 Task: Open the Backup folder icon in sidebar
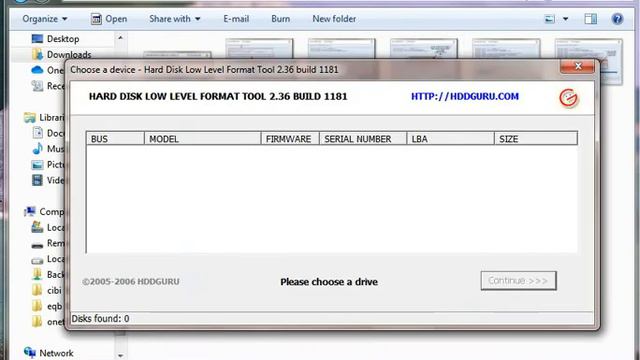(37, 274)
